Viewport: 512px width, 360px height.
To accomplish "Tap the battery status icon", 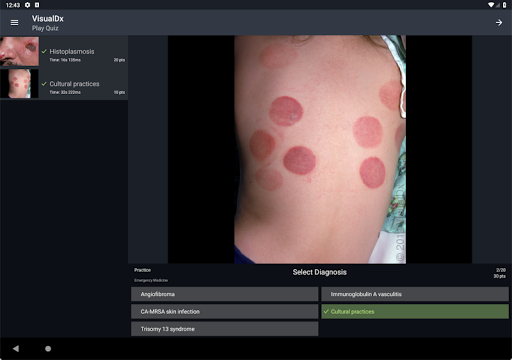I will point(505,5).
